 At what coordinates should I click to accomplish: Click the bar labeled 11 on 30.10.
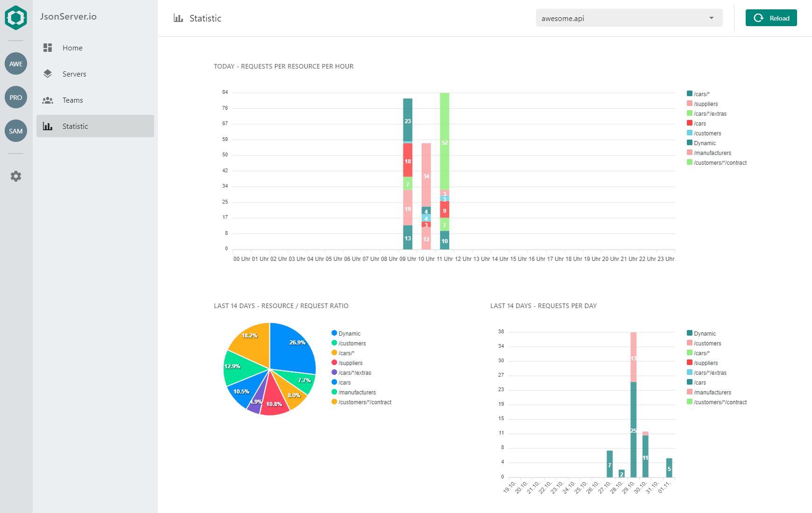pyautogui.click(x=645, y=457)
